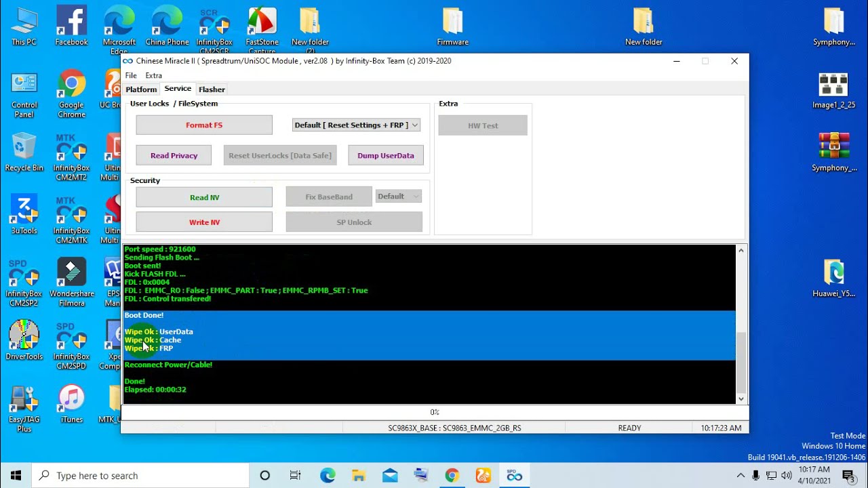Launch Microsoft Edge desktop shortcut
The image size is (868, 488).
[119, 30]
